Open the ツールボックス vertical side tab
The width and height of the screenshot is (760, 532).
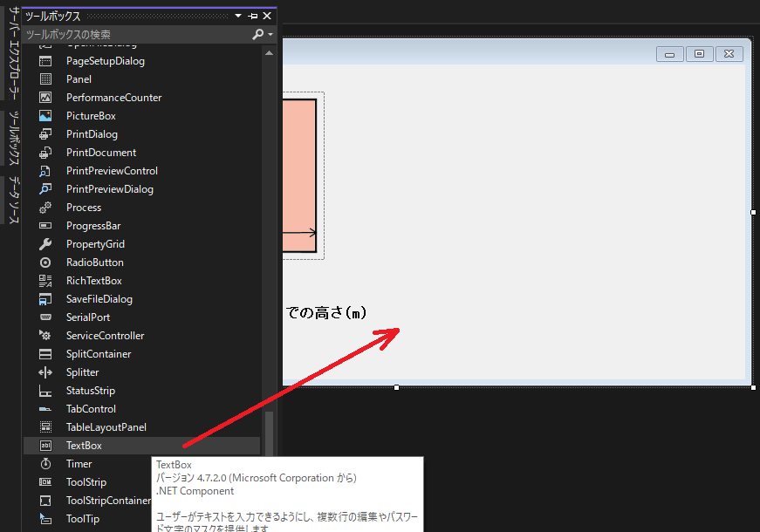(x=14, y=139)
